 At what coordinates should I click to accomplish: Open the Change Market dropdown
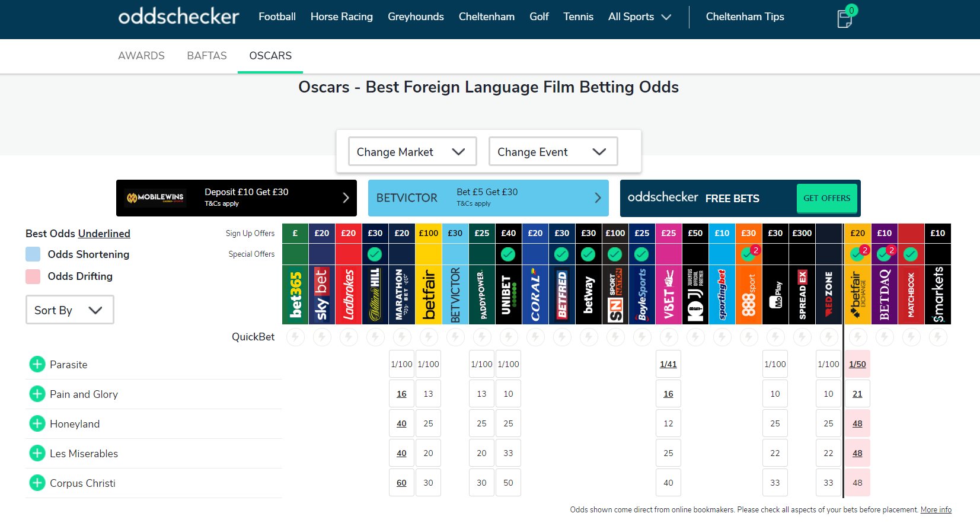(x=412, y=152)
